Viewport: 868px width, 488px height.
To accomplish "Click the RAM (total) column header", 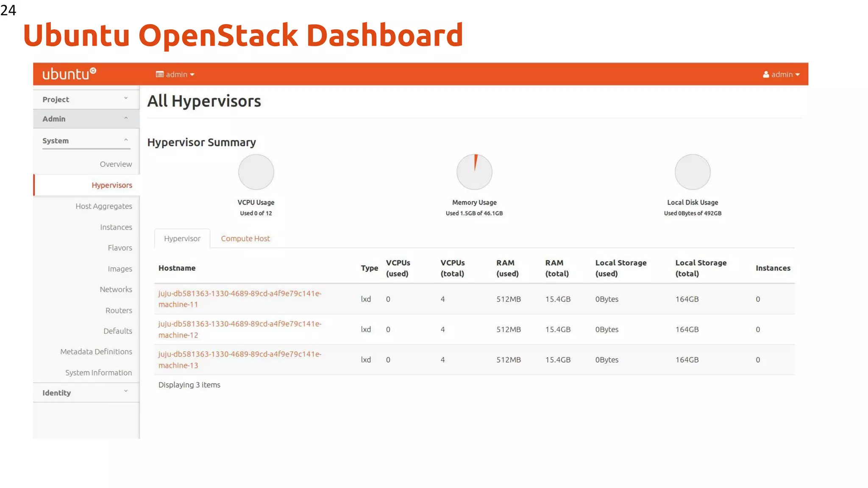I will click(x=557, y=268).
